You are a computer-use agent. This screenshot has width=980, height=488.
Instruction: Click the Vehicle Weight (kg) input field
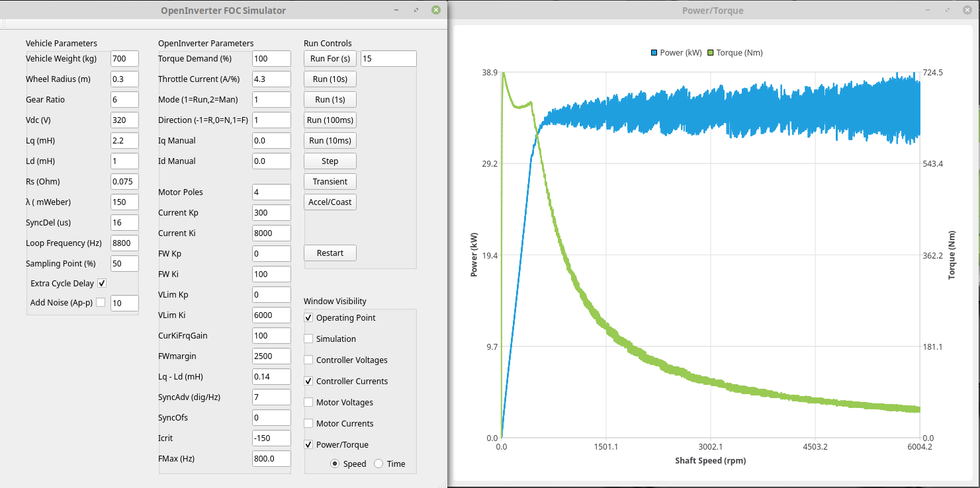tap(124, 59)
